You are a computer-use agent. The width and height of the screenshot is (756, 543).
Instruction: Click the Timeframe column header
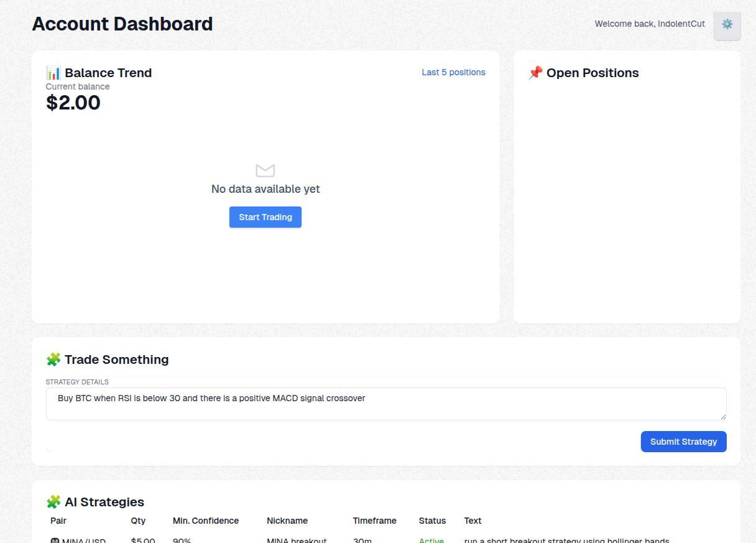point(375,521)
